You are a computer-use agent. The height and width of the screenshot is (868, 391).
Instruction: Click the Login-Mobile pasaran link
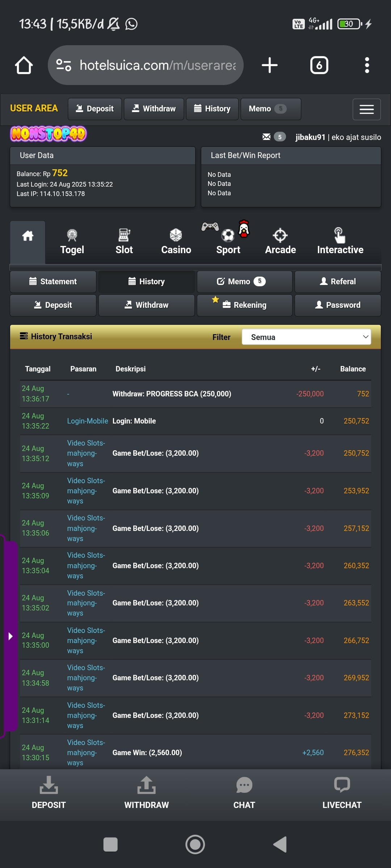[x=88, y=421]
